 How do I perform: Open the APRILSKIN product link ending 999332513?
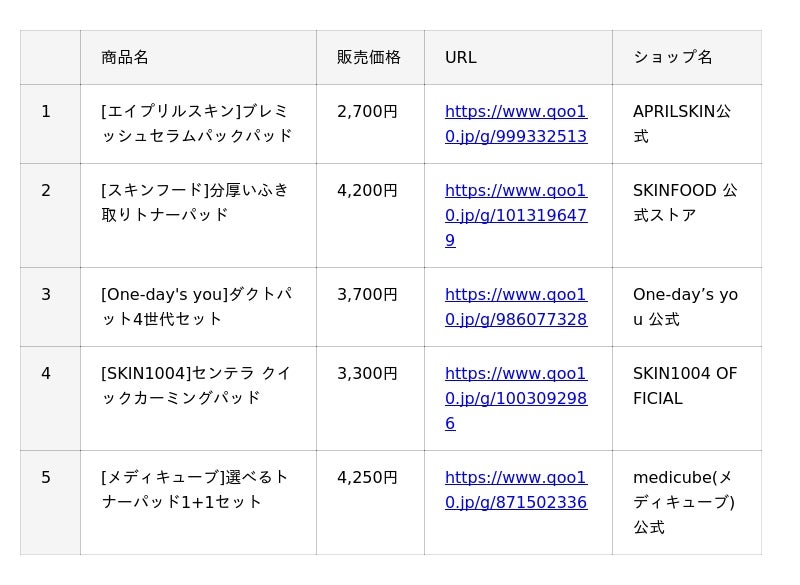(x=516, y=124)
